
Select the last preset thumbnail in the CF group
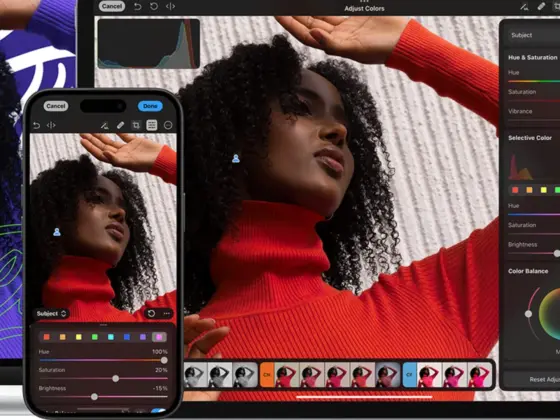[x=479, y=375]
